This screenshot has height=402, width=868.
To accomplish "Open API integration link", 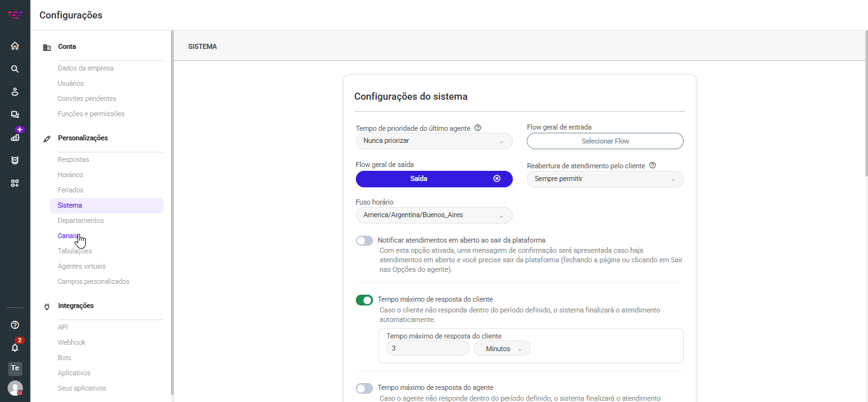I will point(63,327).
